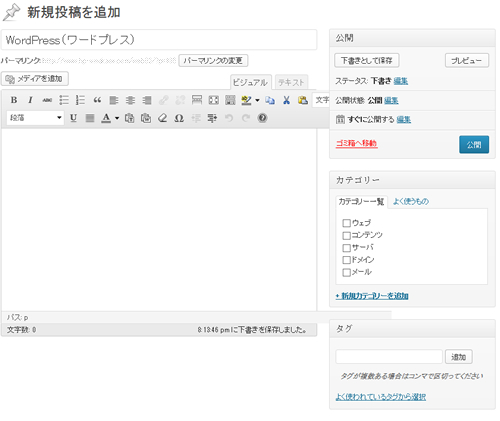
Task: Click 下書きとして保存 button
Action: click(367, 60)
